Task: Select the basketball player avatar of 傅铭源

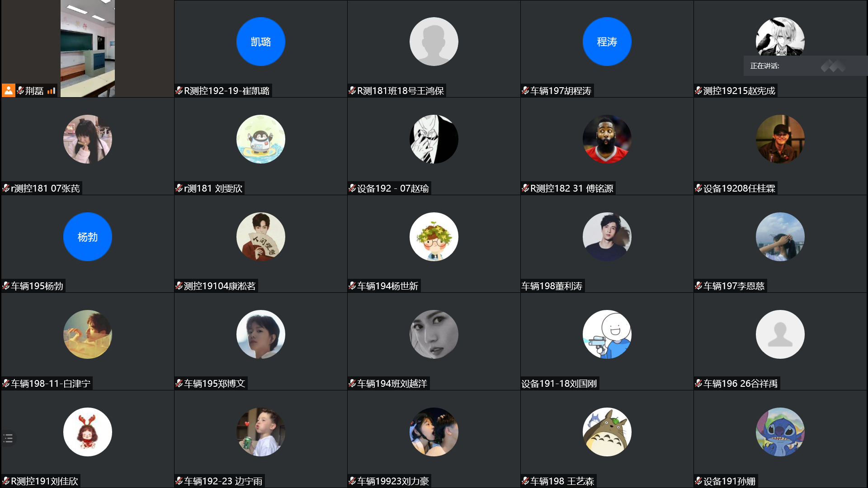Action: 607,139
